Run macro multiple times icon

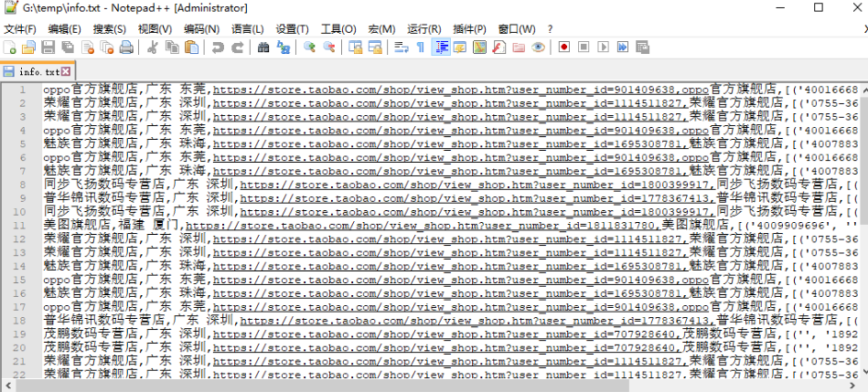[x=622, y=48]
